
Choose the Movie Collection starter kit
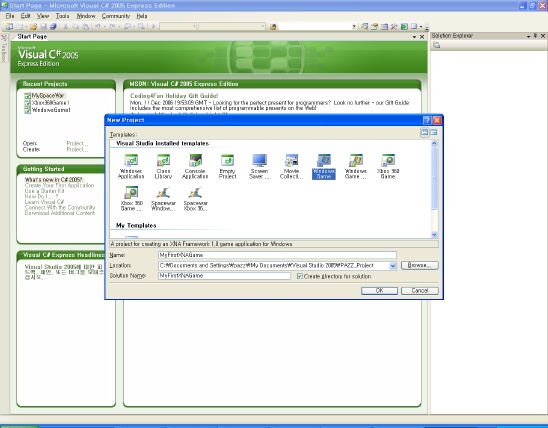[x=291, y=167]
